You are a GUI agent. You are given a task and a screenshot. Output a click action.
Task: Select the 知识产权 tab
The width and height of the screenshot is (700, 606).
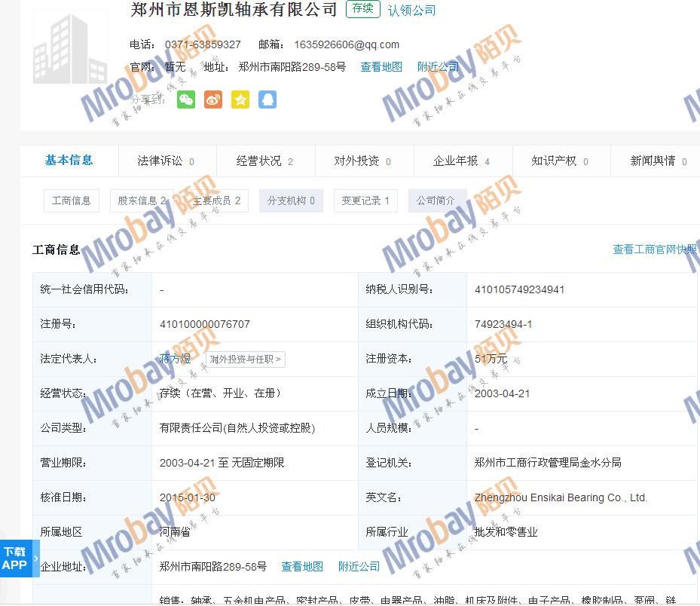coord(560,161)
